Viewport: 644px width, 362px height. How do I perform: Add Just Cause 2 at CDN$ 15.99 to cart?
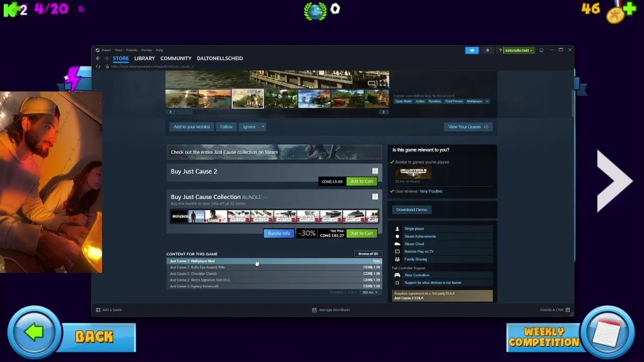tap(362, 182)
